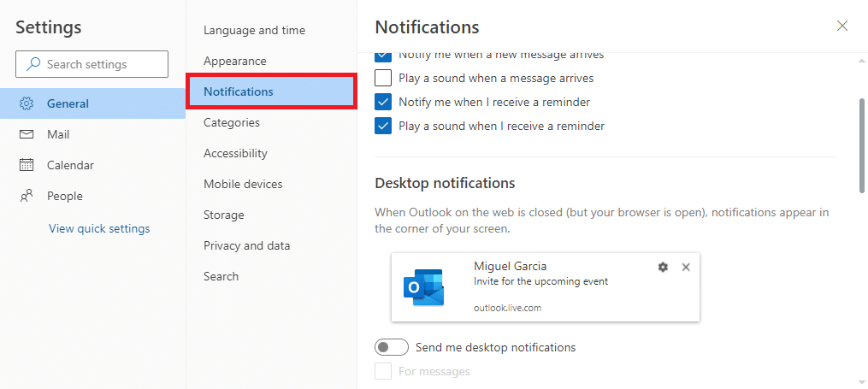Uncheck Notify me when a new message arrives

[383, 56]
